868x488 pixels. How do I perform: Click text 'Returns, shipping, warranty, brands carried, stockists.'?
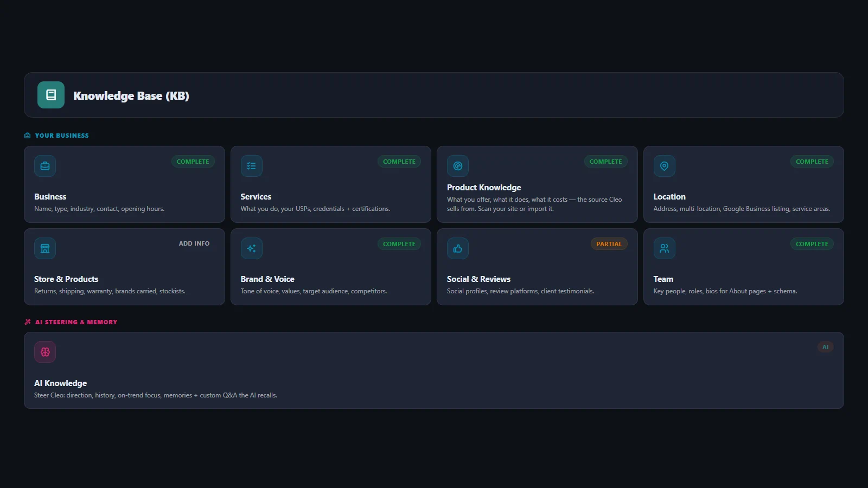tap(110, 291)
